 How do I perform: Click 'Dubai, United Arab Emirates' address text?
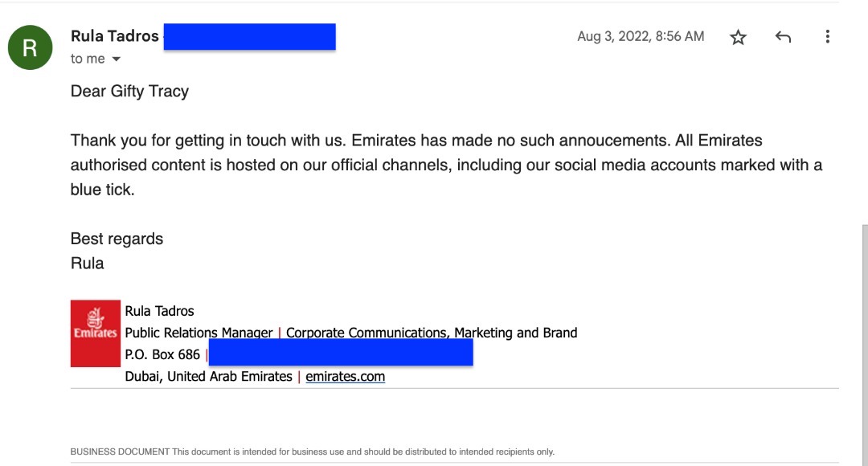pos(209,376)
